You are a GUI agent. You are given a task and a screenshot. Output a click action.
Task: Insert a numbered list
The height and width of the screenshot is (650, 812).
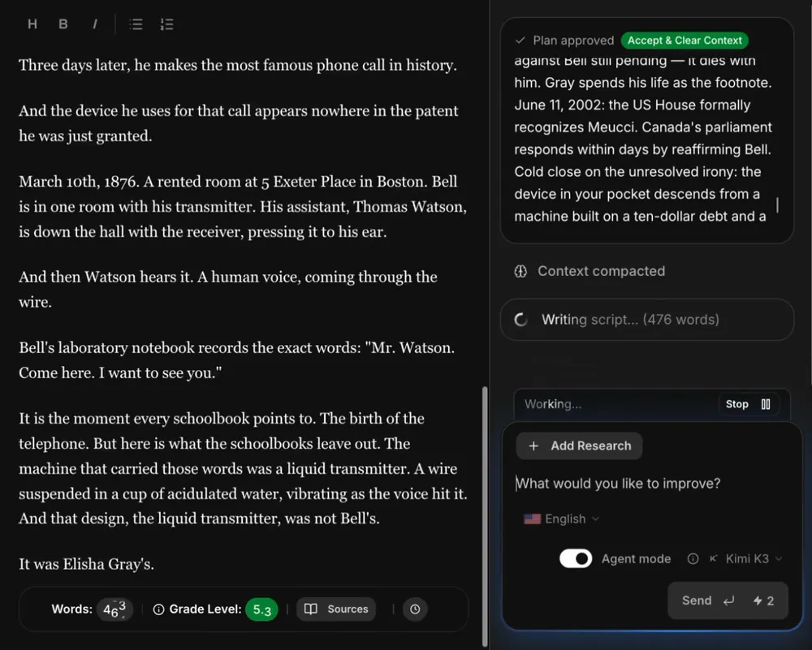166,24
